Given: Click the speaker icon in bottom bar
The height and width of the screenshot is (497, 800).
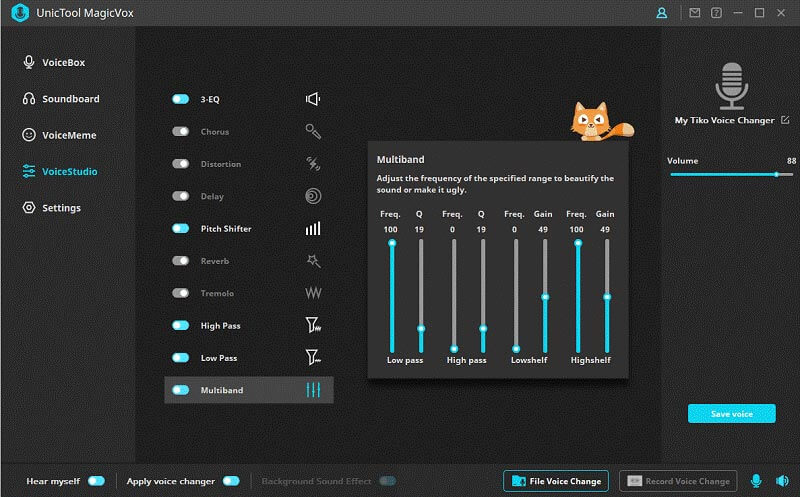Looking at the screenshot, I should pyautogui.click(x=782, y=481).
